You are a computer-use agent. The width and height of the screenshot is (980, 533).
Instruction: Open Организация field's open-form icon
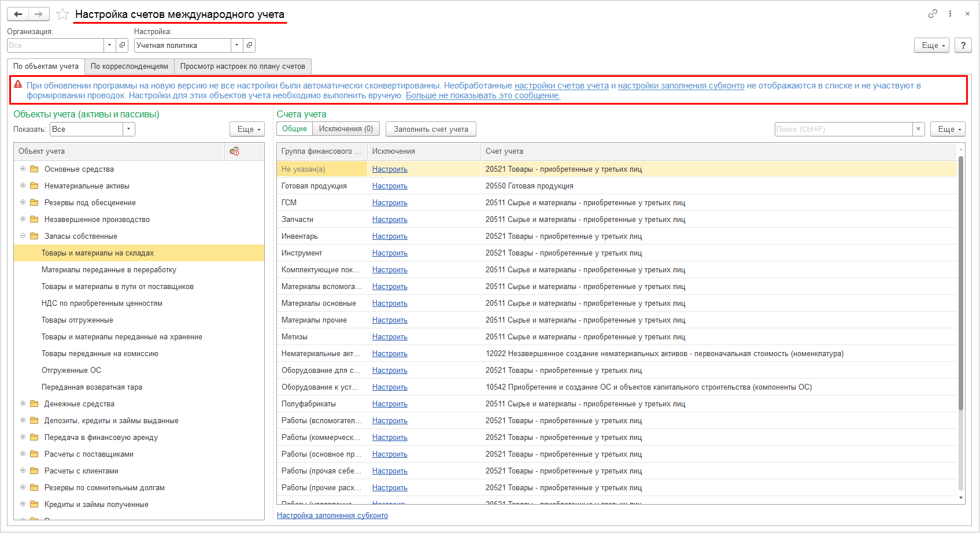pyautogui.click(x=122, y=45)
